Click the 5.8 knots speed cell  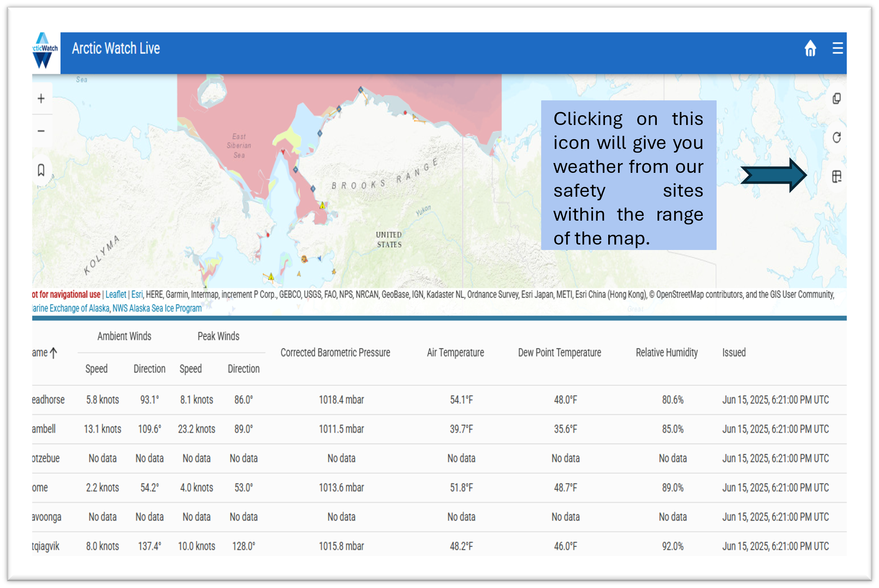point(103,400)
